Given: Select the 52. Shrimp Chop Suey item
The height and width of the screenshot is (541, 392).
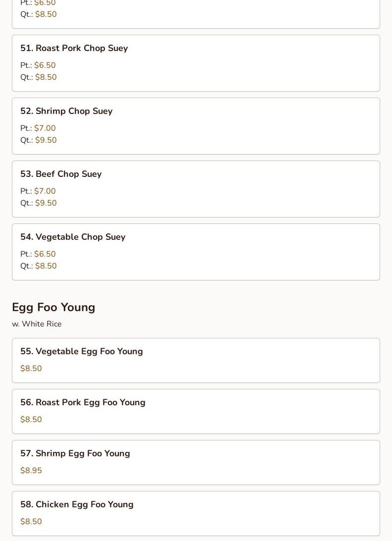Looking at the screenshot, I should (66, 111).
